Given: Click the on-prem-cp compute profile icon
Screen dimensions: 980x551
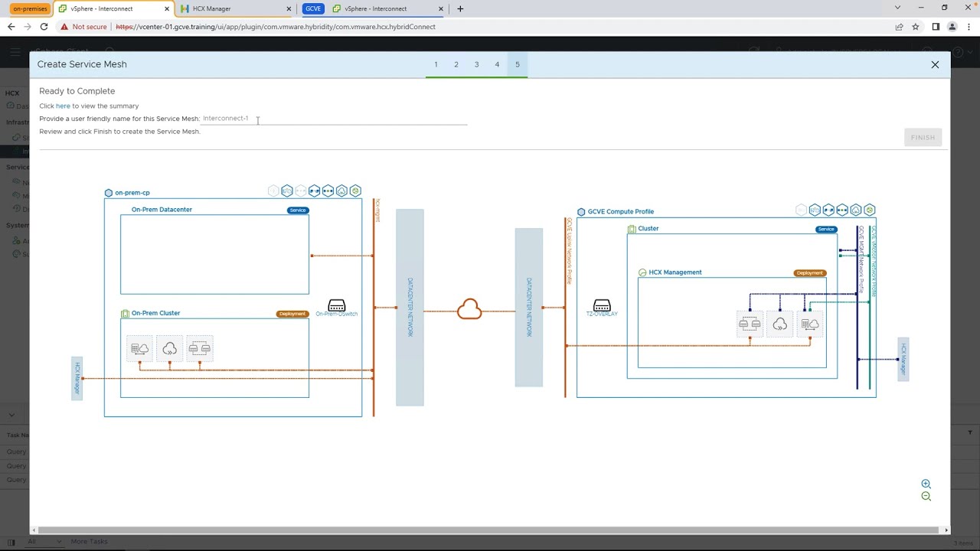Looking at the screenshot, I should click(109, 193).
